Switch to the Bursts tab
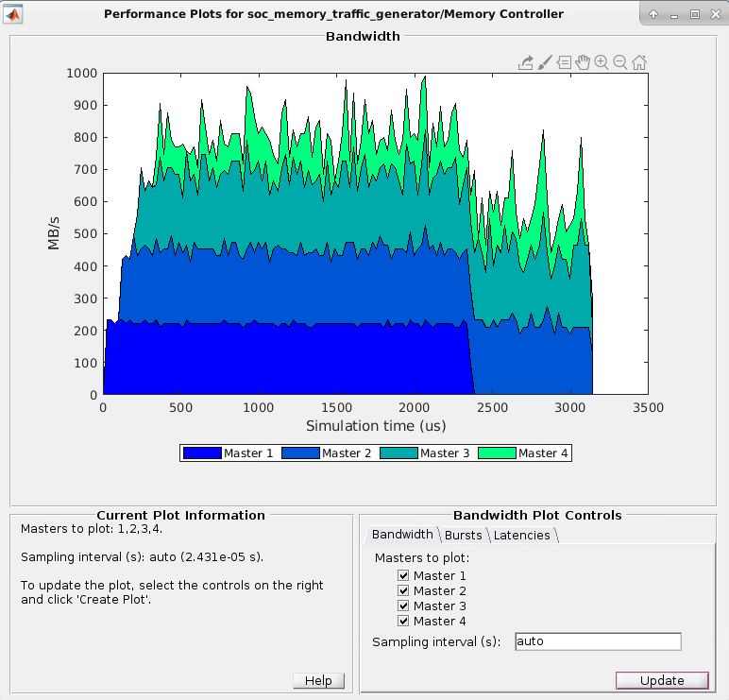The width and height of the screenshot is (729, 700). pyautogui.click(x=463, y=535)
